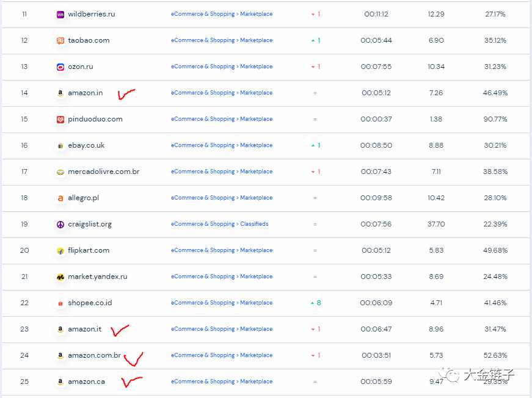Viewport: 532px width, 398px height.
Task: Select the 00:08:50 visit duration for ebay.co.uk
Action: (x=376, y=145)
